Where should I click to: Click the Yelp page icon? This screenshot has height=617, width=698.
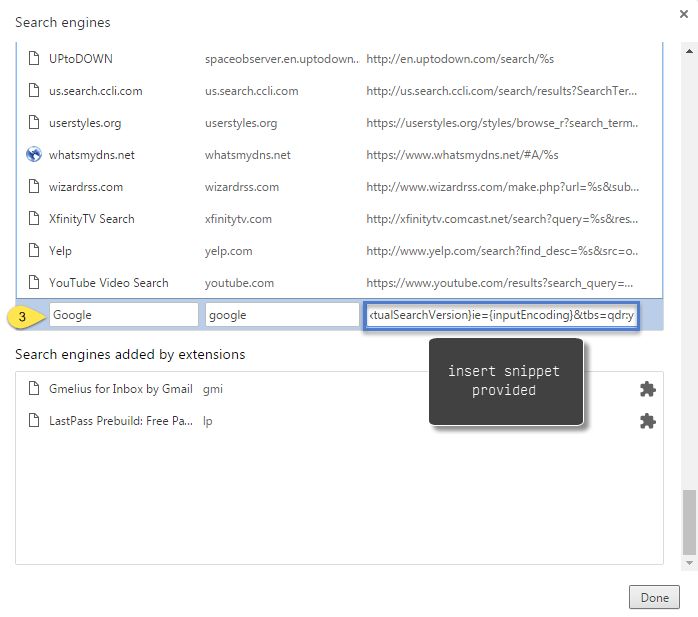tap(34, 251)
